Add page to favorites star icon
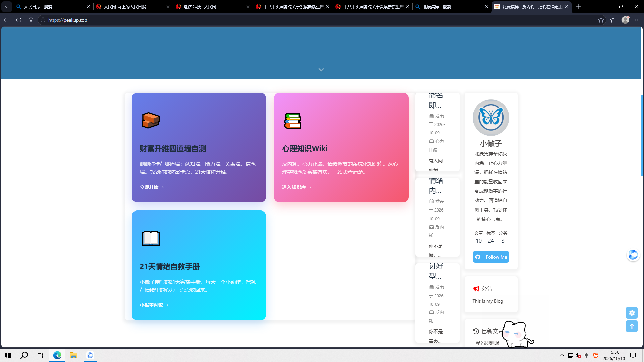The height and width of the screenshot is (362, 644). tap(601, 20)
